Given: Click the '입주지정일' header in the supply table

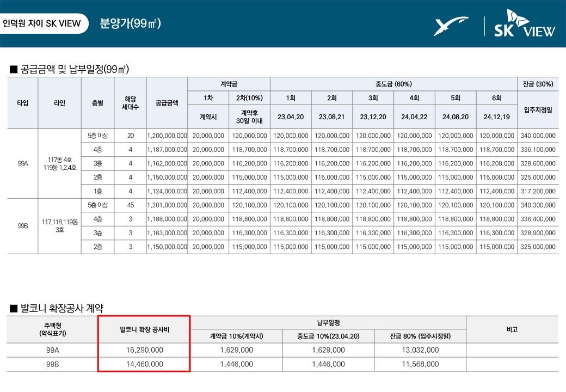Looking at the screenshot, I should (x=538, y=110).
